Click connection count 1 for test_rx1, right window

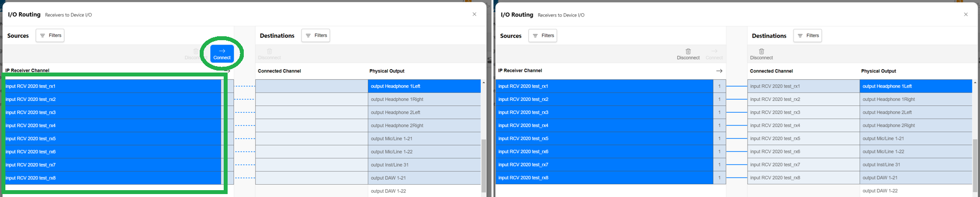(720, 86)
